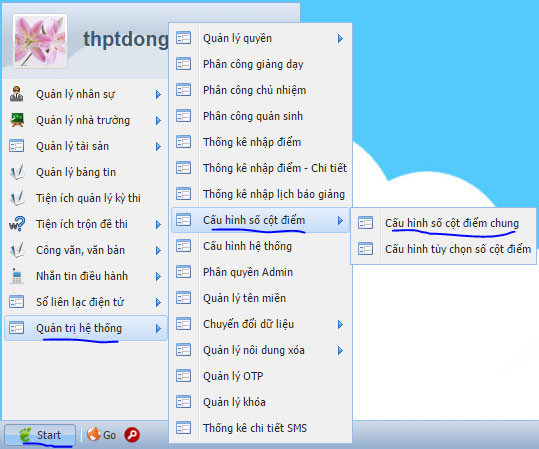Click the Quản lý tài sản list icon
Viewport: 539px width, 449px height.
click(16, 146)
